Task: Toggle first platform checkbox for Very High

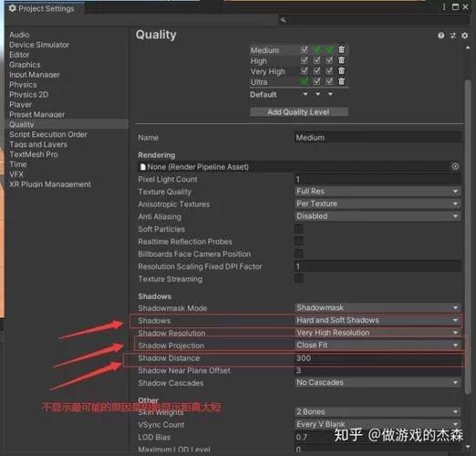Action: point(304,71)
